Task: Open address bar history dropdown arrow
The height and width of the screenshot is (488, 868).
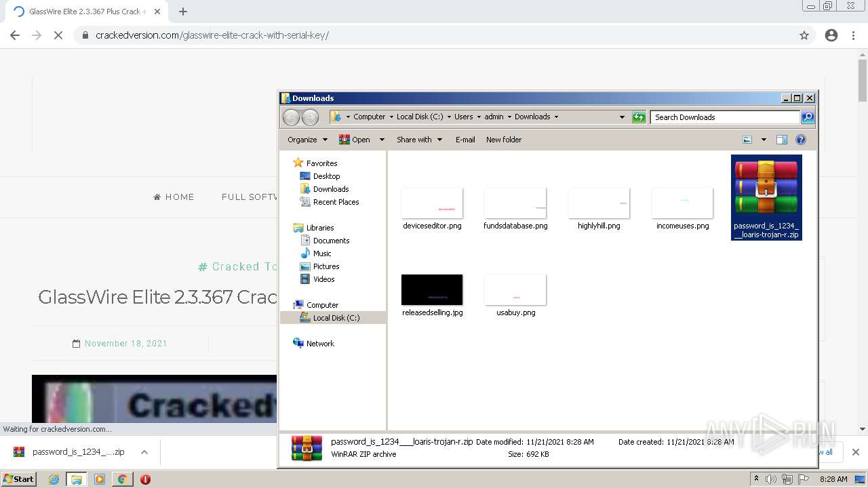Action: tap(622, 117)
